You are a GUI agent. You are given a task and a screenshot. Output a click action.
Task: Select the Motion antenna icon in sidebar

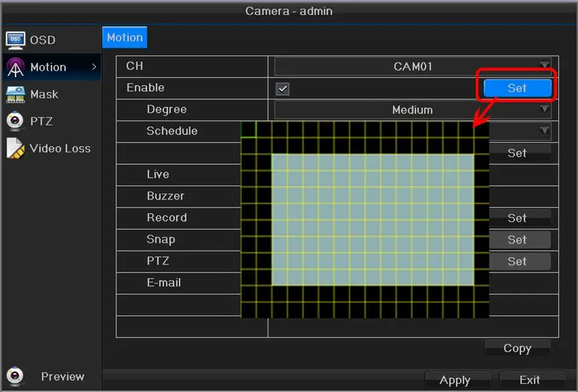click(16, 67)
